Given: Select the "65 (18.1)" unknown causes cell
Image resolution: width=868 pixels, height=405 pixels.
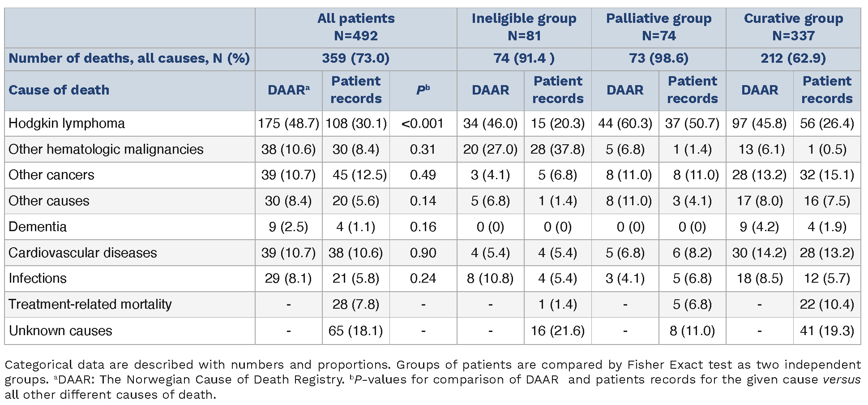Looking at the screenshot, I should tap(356, 331).
